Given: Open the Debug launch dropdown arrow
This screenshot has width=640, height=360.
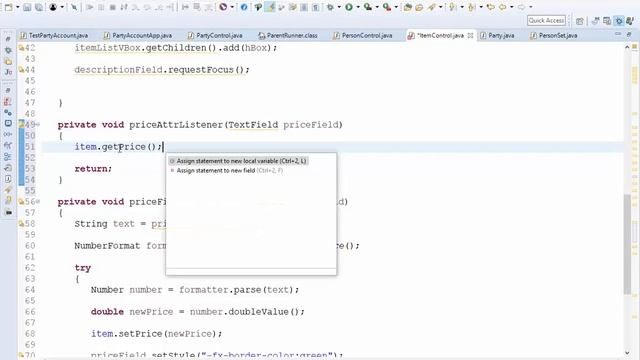Looking at the screenshot, I should click(339, 7).
